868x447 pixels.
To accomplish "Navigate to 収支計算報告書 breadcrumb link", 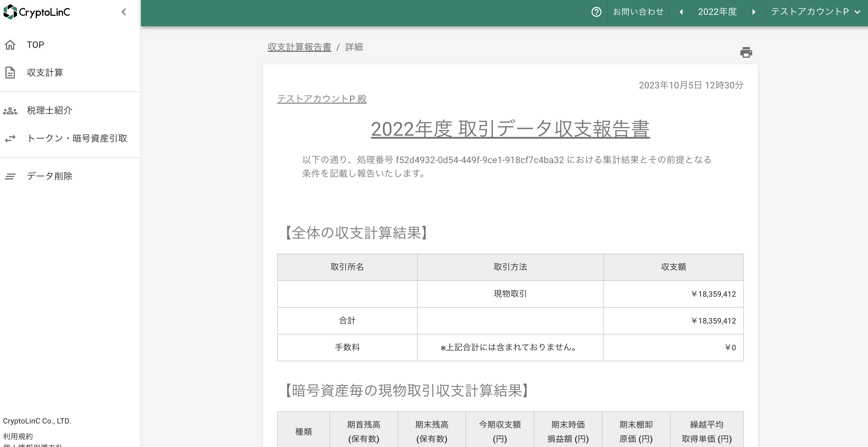I will click(299, 47).
